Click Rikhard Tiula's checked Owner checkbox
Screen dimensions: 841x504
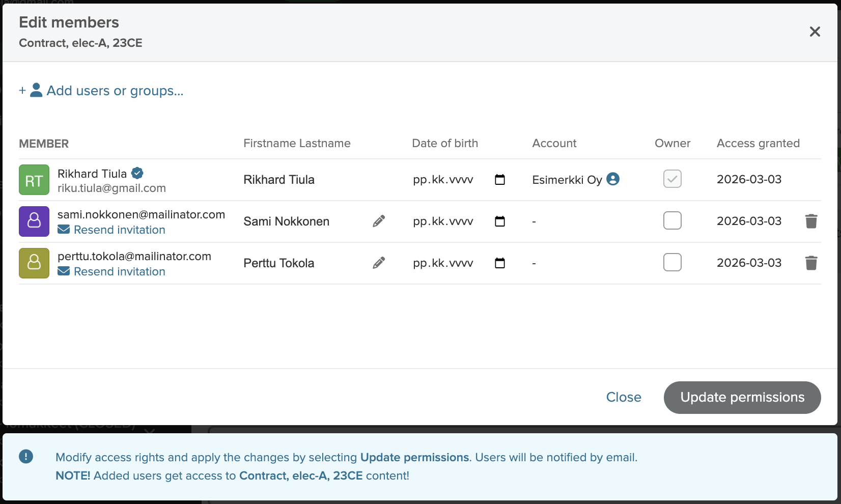(672, 179)
